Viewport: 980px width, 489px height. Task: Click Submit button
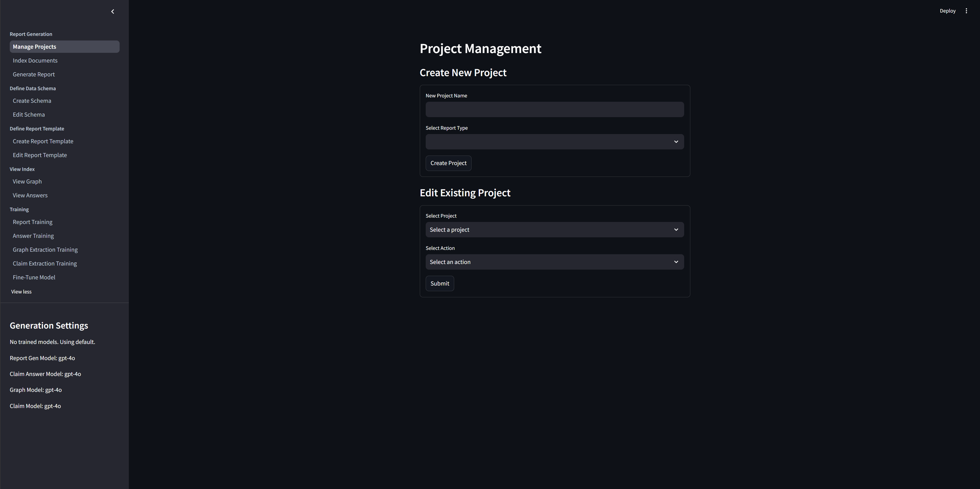pyautogui.click(x=439, y=283)
